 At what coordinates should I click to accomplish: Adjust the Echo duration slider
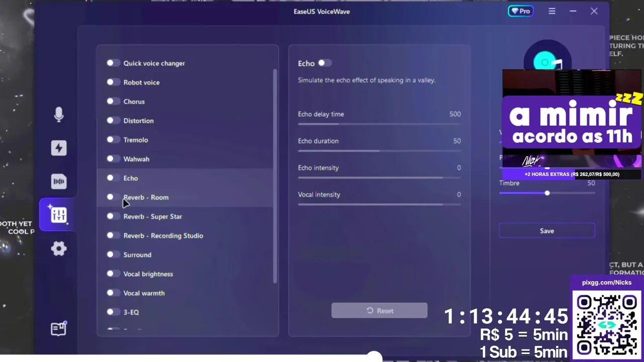(379, 150)
